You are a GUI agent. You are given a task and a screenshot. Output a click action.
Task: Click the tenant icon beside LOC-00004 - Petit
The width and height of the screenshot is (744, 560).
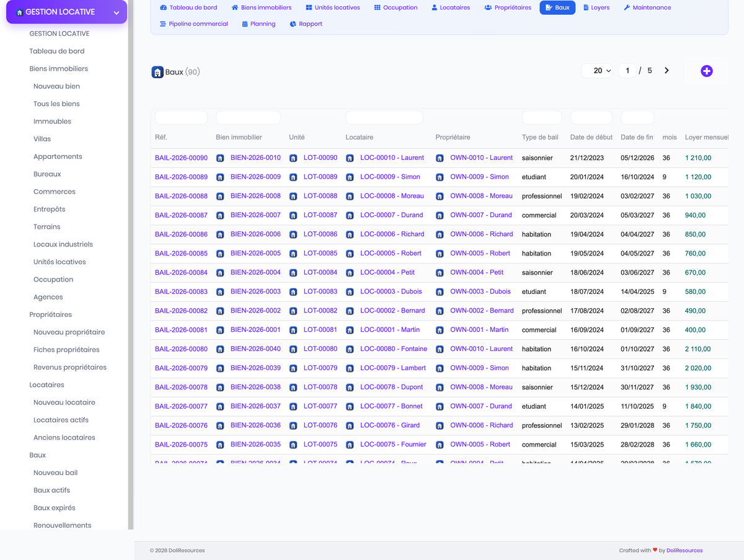pos(350,273)
